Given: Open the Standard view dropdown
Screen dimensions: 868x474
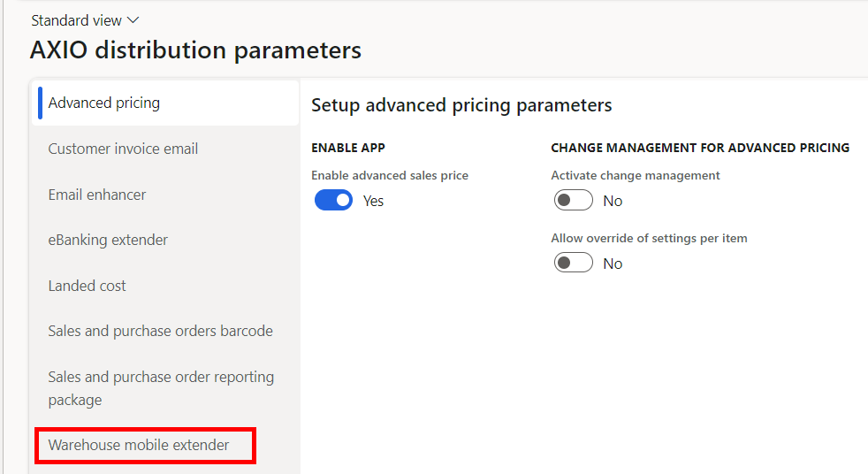Looking at the screenshot, I should click(x=85, y=20).
